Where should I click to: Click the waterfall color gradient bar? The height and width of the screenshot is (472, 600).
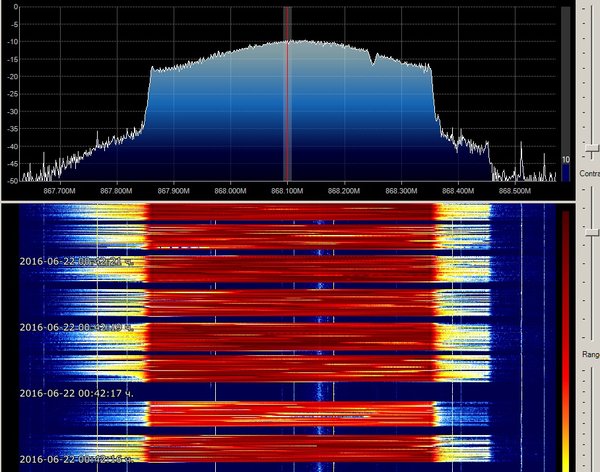(565, 341)
